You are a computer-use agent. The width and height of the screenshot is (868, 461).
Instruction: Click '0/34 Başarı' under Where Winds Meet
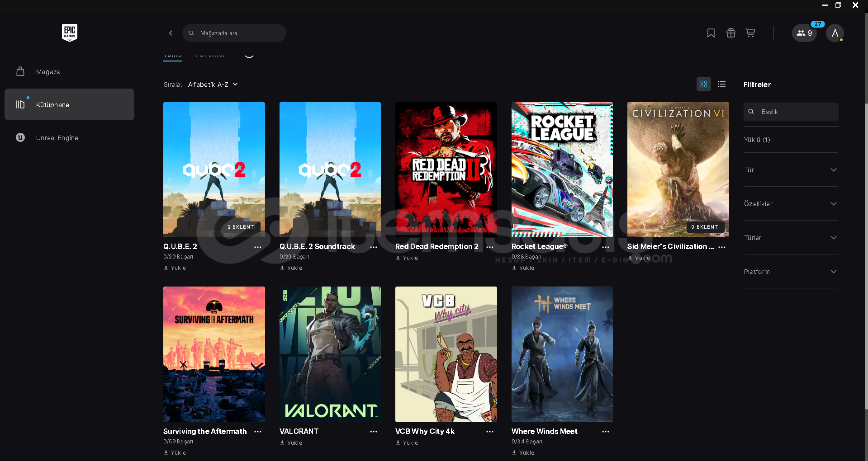click(527, 442)
